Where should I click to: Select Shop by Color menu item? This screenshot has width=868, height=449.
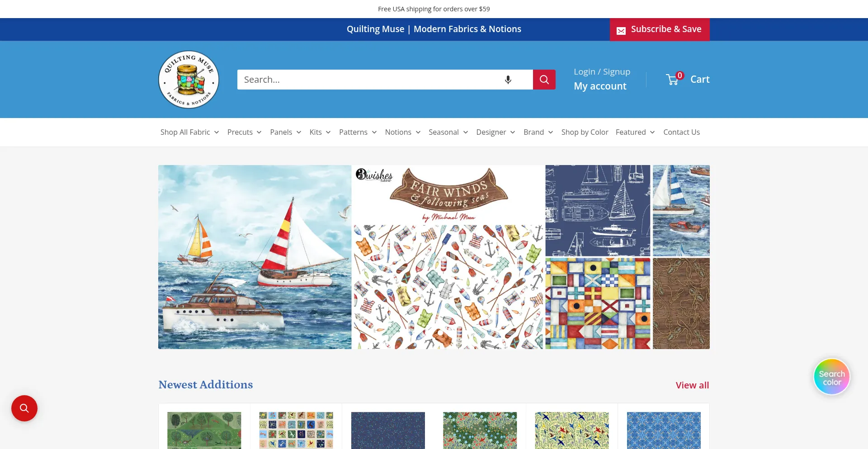click(585, 132)
